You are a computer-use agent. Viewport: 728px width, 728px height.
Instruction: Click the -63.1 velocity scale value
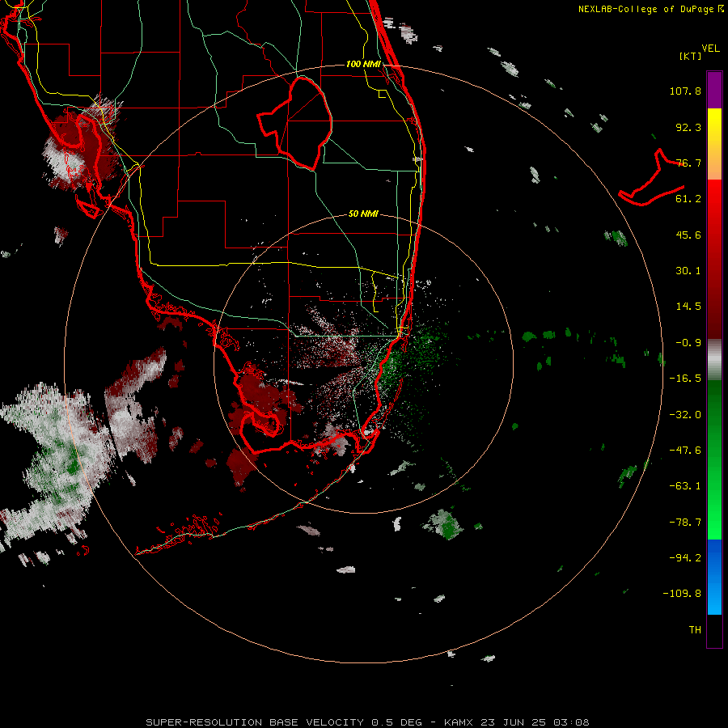pyautogui.click(x=685, y=486)
